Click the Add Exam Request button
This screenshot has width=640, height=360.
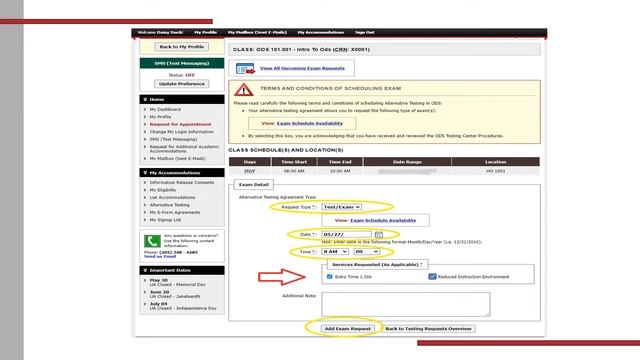[347, 329]
